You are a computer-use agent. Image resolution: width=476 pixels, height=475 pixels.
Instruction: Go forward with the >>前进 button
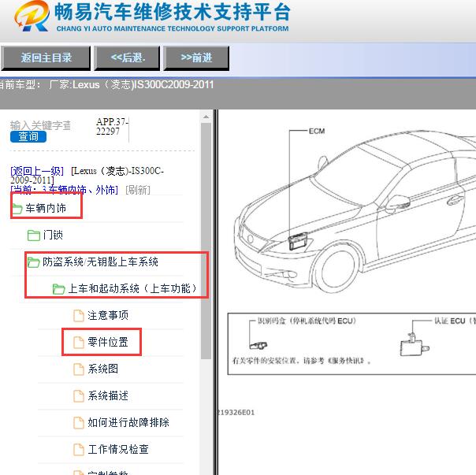[x=196, y=58]
